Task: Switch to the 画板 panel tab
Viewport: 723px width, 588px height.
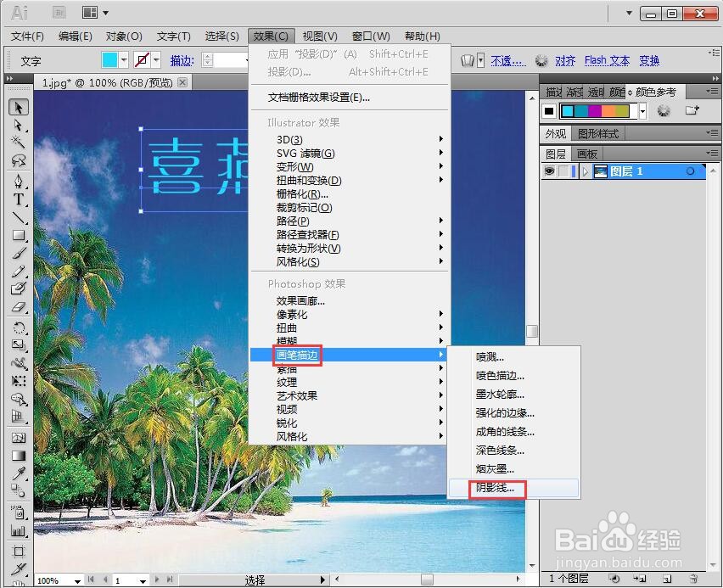Action: (586, 153)
